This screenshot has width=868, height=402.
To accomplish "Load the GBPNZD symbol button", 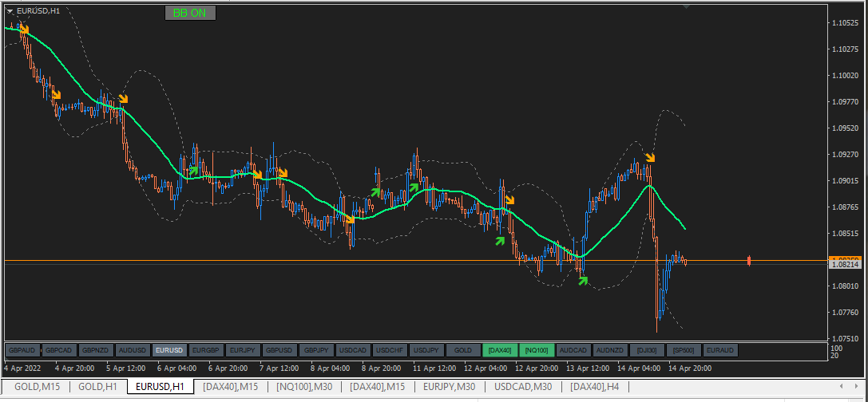I will 96,350.
